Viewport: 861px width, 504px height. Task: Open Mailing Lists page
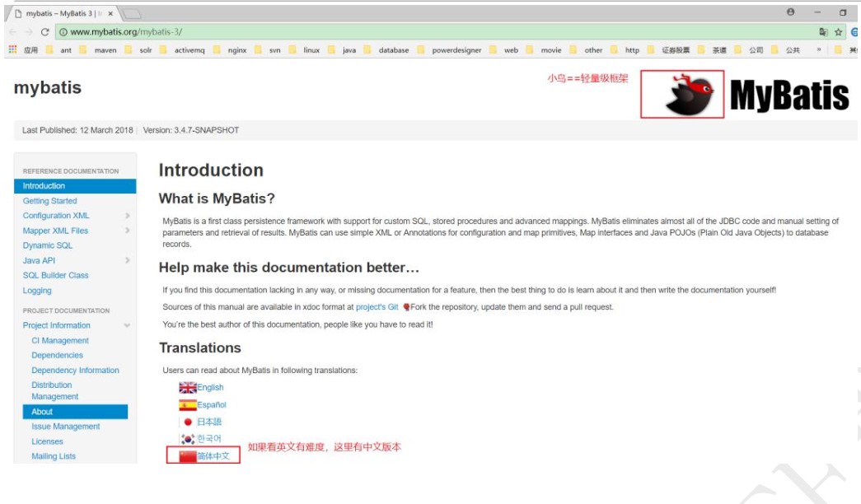(54, 456)
